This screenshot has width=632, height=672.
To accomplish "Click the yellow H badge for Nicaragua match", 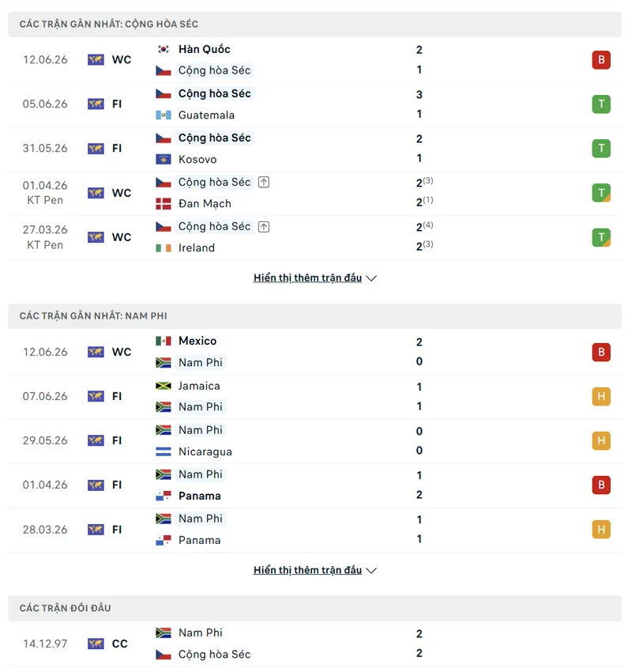I will tap(600, 440).
